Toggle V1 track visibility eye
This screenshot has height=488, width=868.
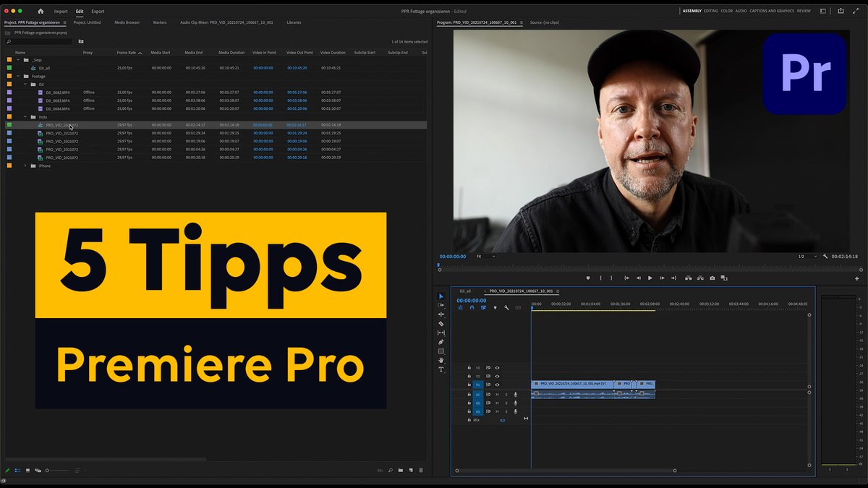(497, 385)
